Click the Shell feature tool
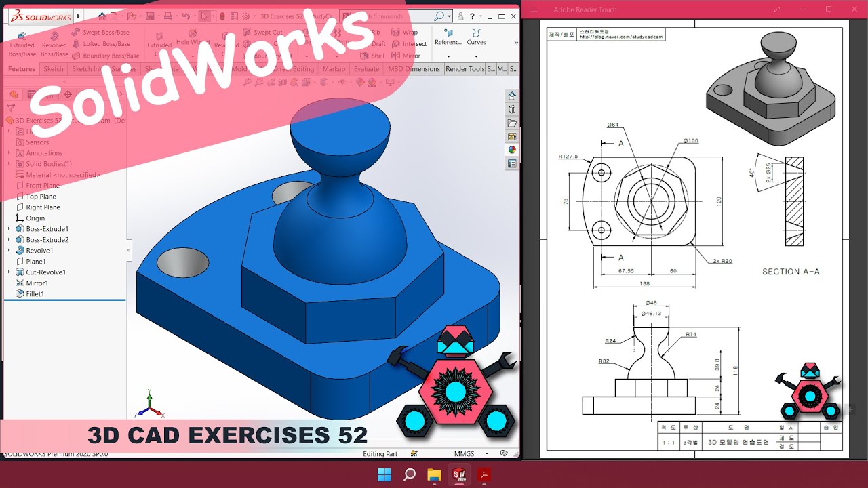The height and width of the screenshot is (488, 868). (x=373, y=56)
